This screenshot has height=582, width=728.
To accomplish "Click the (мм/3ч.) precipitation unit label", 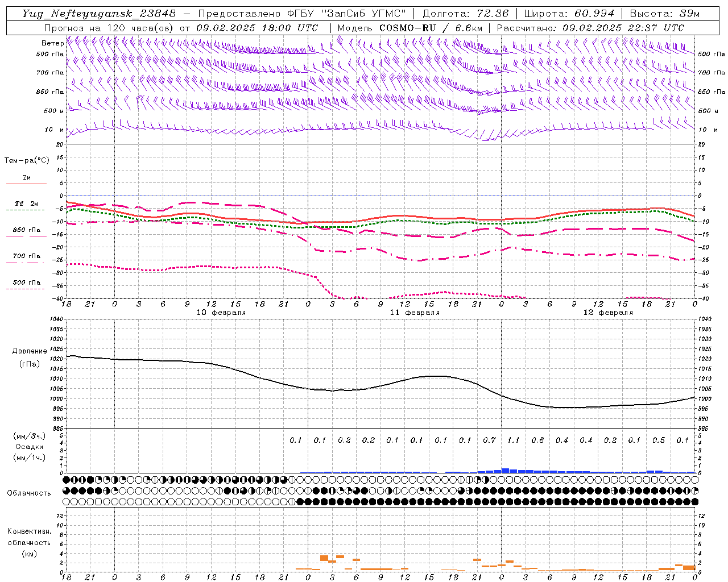I will point(30,436).
